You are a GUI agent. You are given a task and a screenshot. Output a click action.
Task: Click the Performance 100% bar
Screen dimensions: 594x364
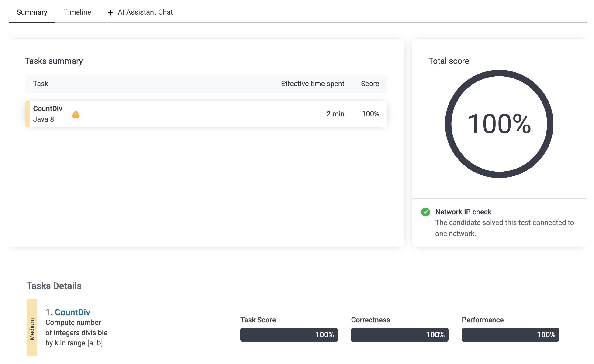point(510,335)
